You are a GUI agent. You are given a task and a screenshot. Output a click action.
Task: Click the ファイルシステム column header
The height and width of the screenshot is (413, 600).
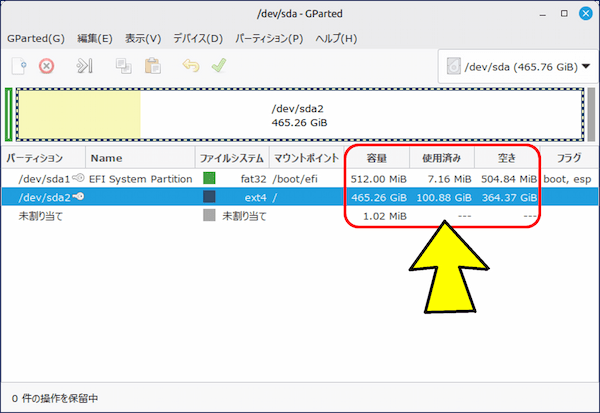[231, 158]
